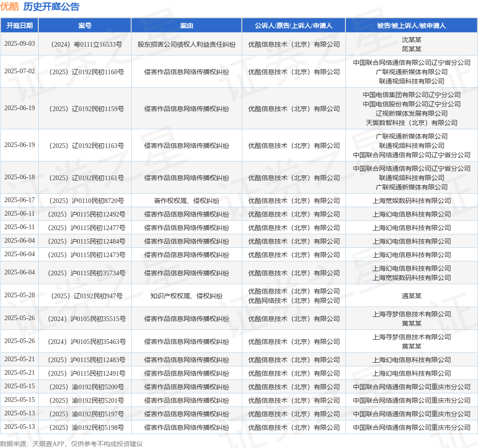478x448 pixels.
Task: Click 辽视新媒体发展有限公司
Action: (412, 113)
